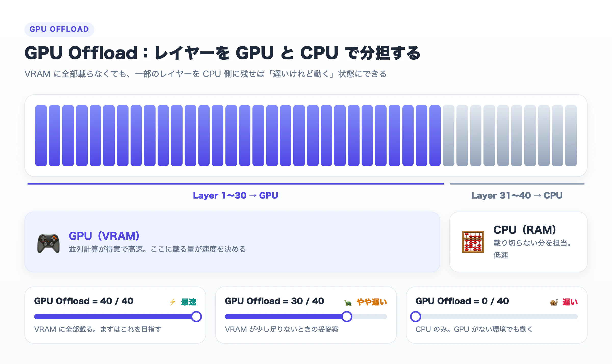The height and width of the screenshot is (364, 612).
Task: Click the caption CPU のみ。GPU がない環境でも動く
Action: coord(474,329)
